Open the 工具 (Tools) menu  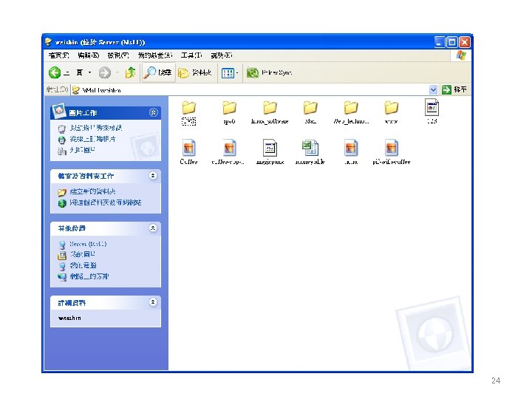click(191, 55)
